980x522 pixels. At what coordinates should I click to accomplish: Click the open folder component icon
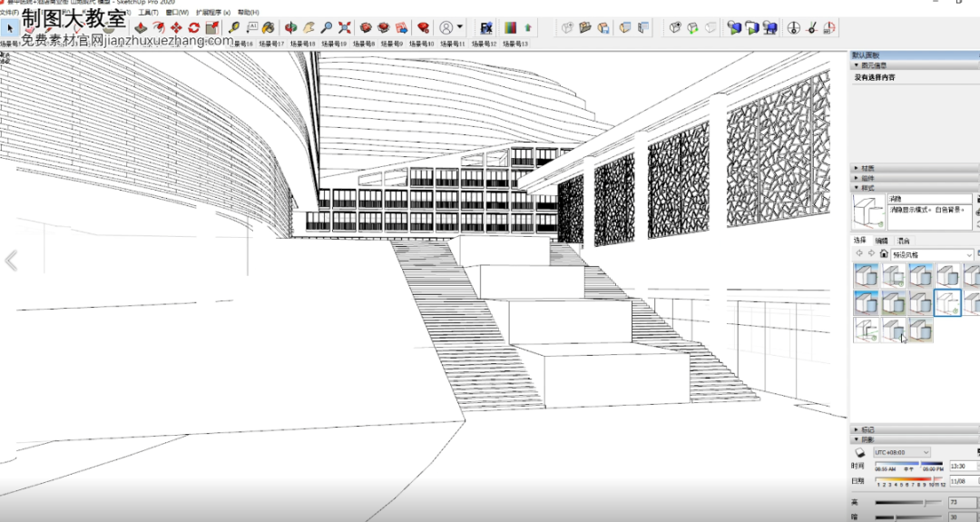click(585, 27)
